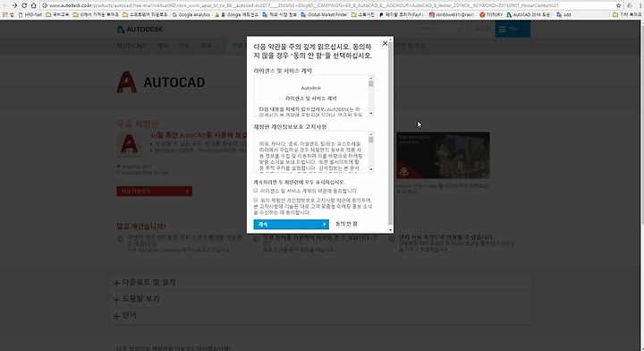
Task: Open the 스톡사진 bookmark folder
Action: pyautogui.click(x=362, y=14)
